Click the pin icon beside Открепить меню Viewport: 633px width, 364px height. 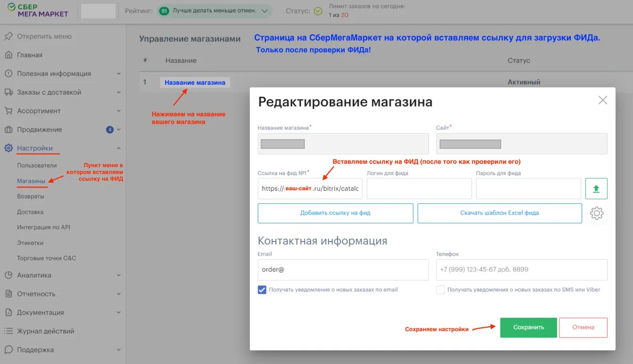8,36
